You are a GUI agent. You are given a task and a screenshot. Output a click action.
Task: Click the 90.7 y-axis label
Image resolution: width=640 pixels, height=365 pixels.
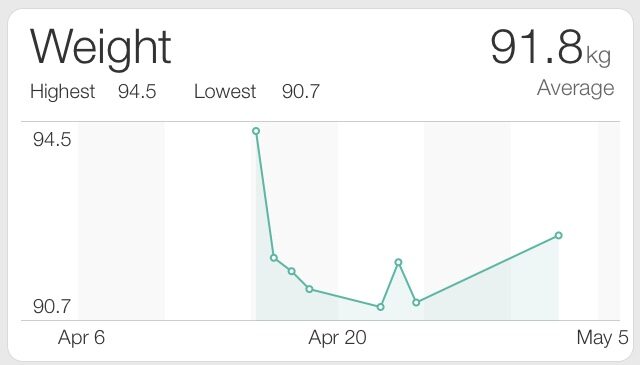[x=52, y=306]
